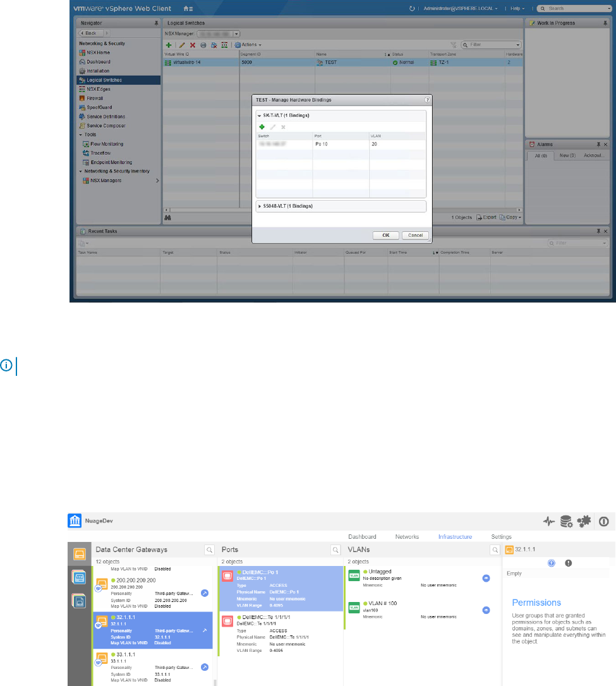Export the logical switches list
The image size is (616, 686).
point(486,217)
